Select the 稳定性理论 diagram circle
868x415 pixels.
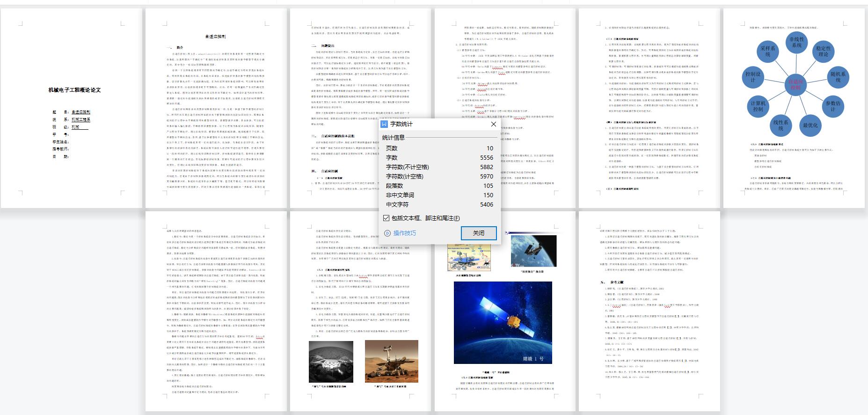pos(823,52)
